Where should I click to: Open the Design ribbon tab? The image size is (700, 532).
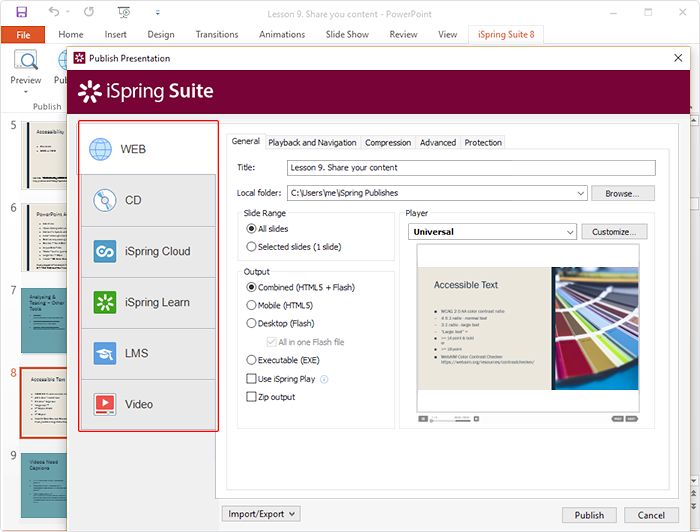point(161,34)
